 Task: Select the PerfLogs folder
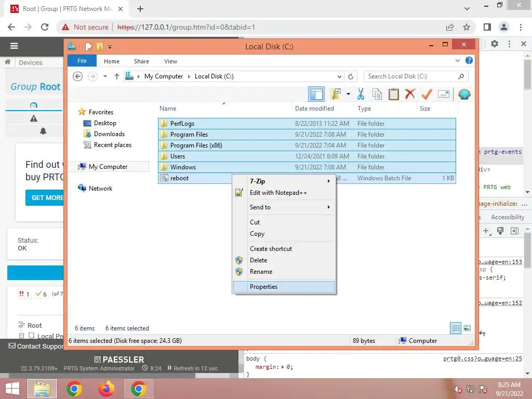pyautogui.click(x=307, y=124)
